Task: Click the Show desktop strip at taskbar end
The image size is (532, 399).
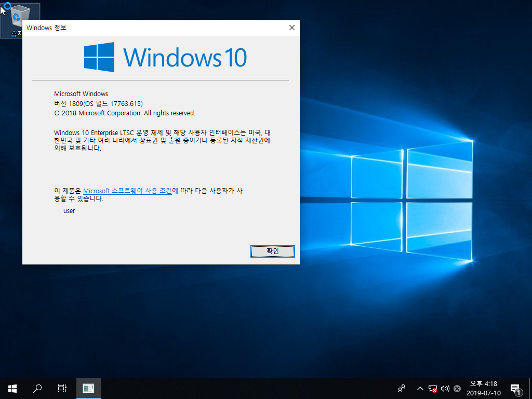Action: [530, 389]
